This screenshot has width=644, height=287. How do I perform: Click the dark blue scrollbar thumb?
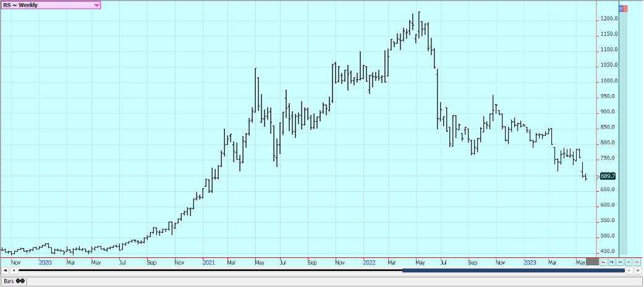(x=514, y=270)
